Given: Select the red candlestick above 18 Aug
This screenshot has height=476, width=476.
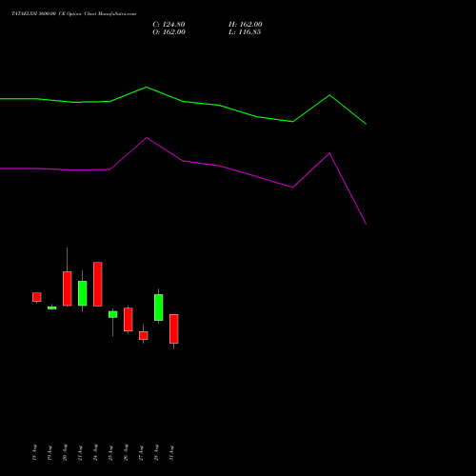Looking at the screenshot, I should [x=37, y=297].
